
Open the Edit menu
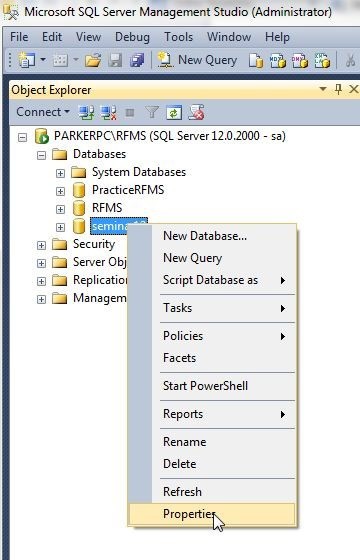click(52, 37)
